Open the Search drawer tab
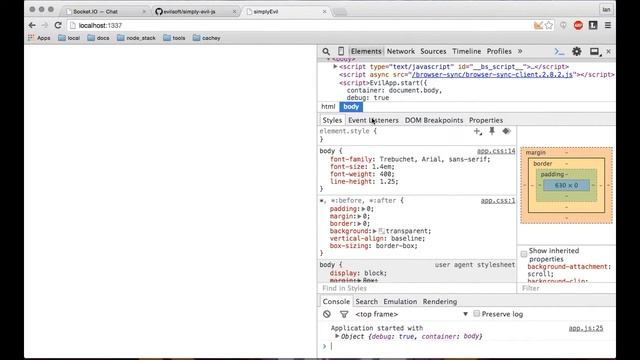Image resolution: width=640 pixels, height=360 pixels. [x=367, y=302]
